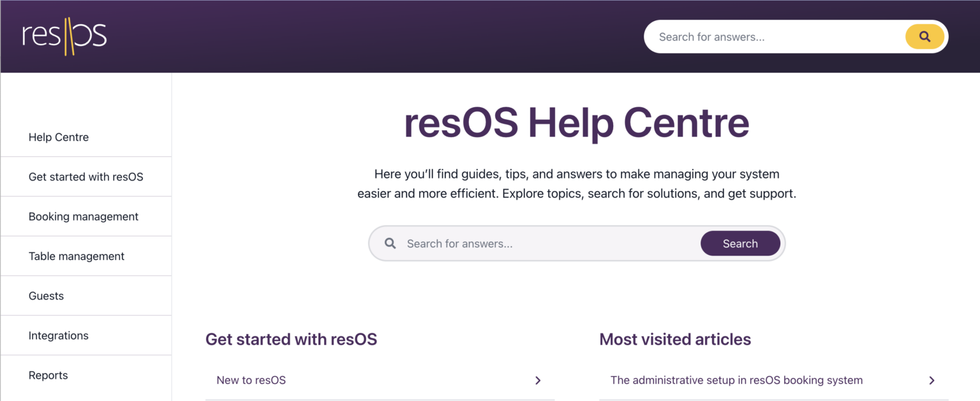
Task: Click the main Search for answers input field
Action: coord(542,243)
